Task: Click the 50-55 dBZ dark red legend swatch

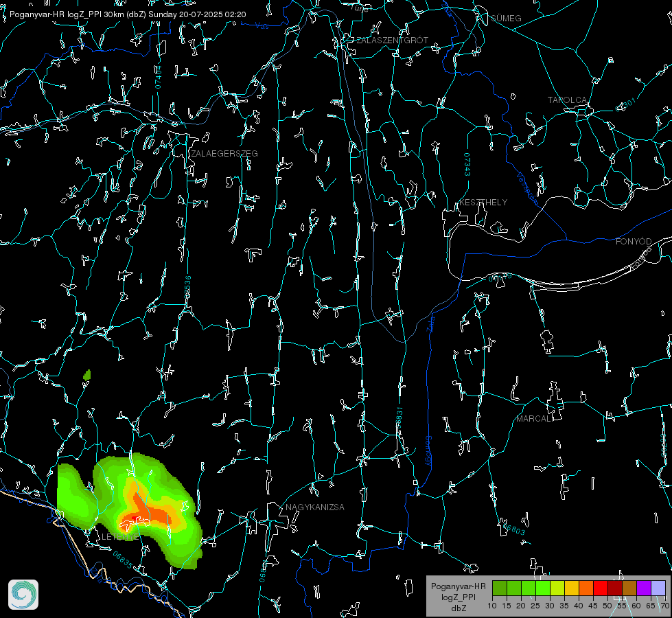Action: point(615,588)
